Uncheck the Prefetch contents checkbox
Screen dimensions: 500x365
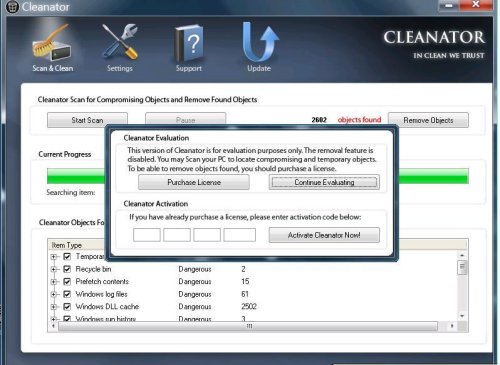coord(67,282)
